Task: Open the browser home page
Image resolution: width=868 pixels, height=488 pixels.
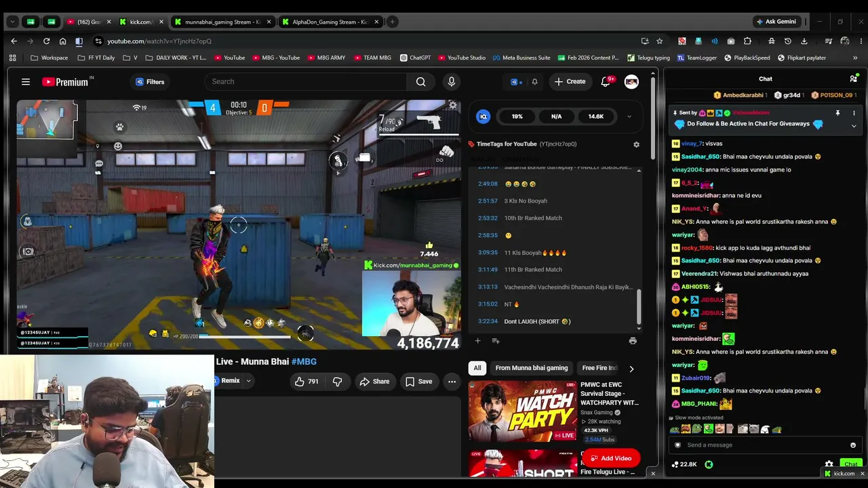Action: (x=62, y=41)
